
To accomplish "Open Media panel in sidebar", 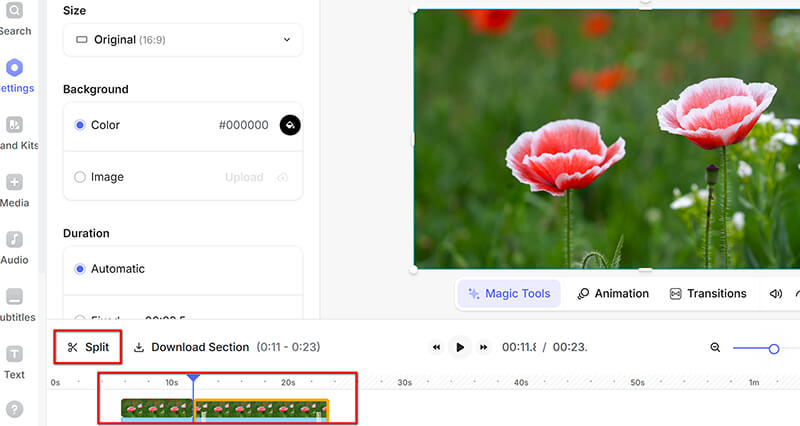I will (x=15, y=190).
